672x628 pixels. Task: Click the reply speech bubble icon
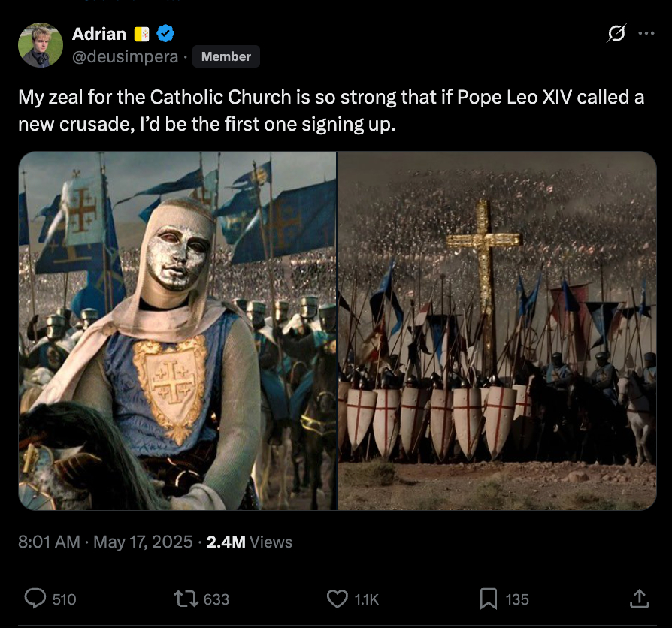(35, 598)
